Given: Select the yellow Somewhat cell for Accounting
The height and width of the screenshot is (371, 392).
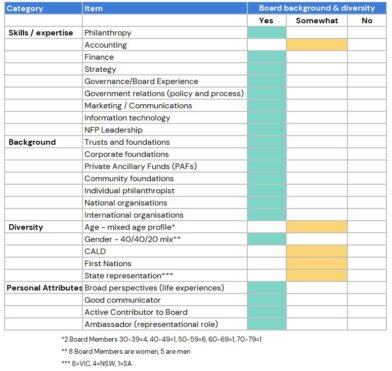Looking at the screenshot, I should tap(317, 45).
